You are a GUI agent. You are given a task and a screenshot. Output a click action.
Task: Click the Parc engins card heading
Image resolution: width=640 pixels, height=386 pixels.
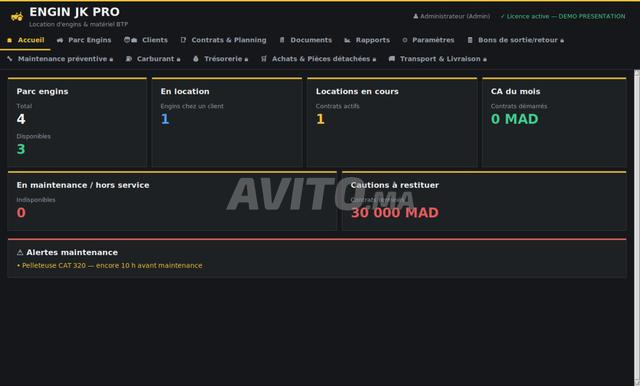[42, 91]
